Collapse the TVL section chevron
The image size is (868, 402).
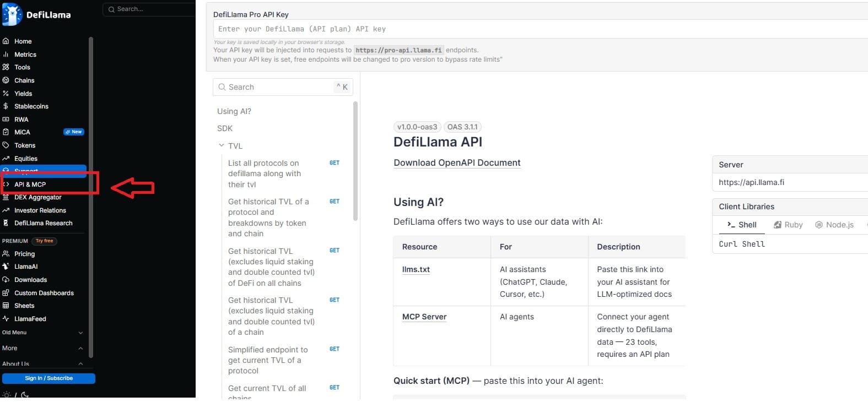[222, 145]
